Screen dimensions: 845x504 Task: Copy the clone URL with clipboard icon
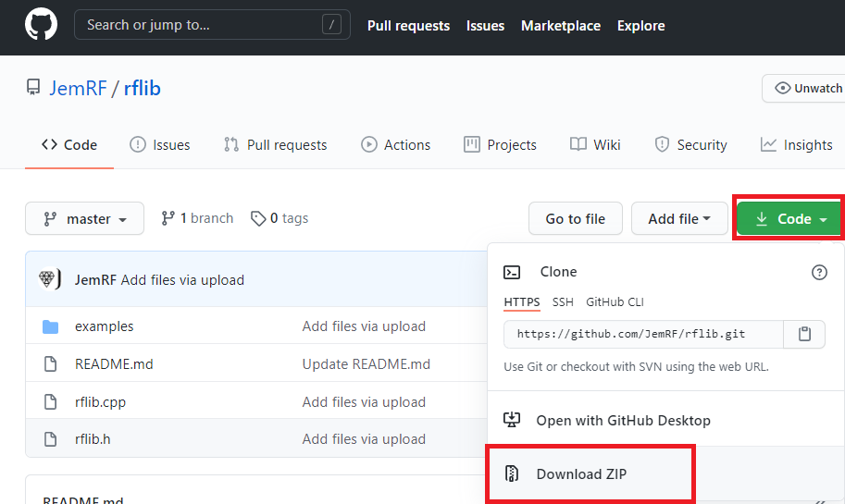click(804, 334)
